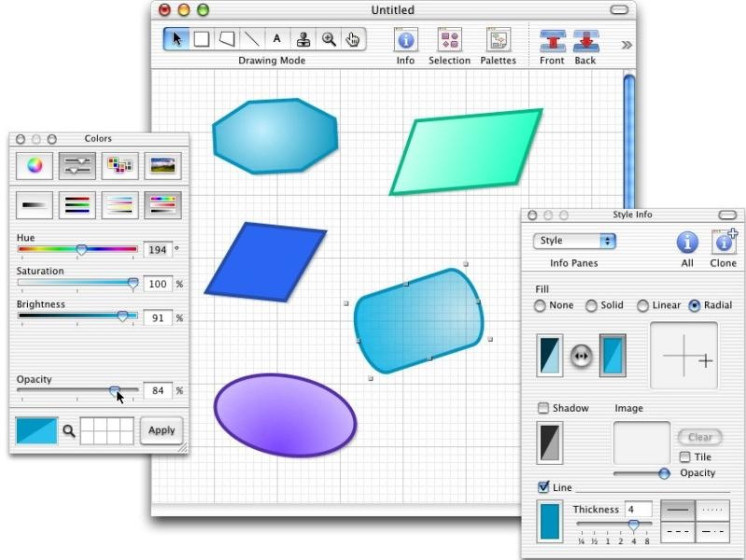This screenshot has width=746, height=560.
Task: Click the radial gradient center well
Action: point(684,356)
